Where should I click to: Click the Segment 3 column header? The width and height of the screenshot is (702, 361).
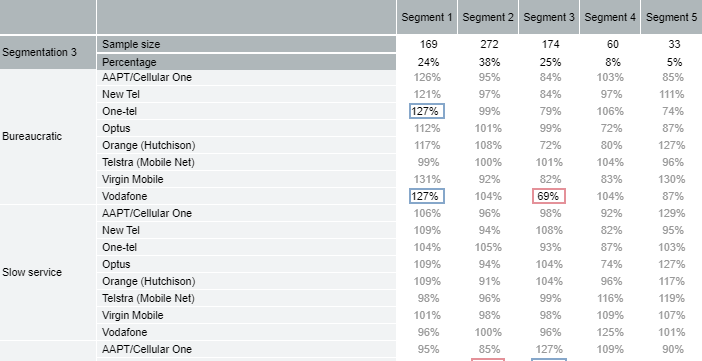click(549, 17)
